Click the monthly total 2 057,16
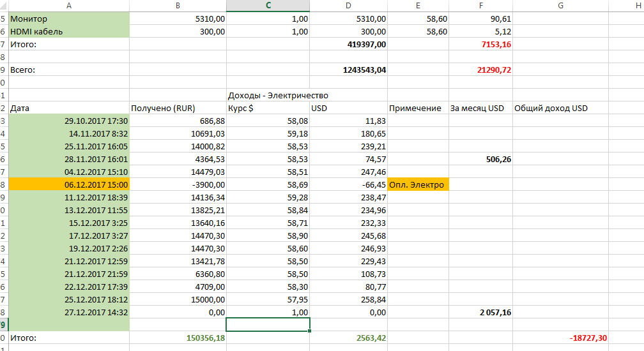Image resolution: width=644 pixels, height=351 pixels. (x=495, y=313)
